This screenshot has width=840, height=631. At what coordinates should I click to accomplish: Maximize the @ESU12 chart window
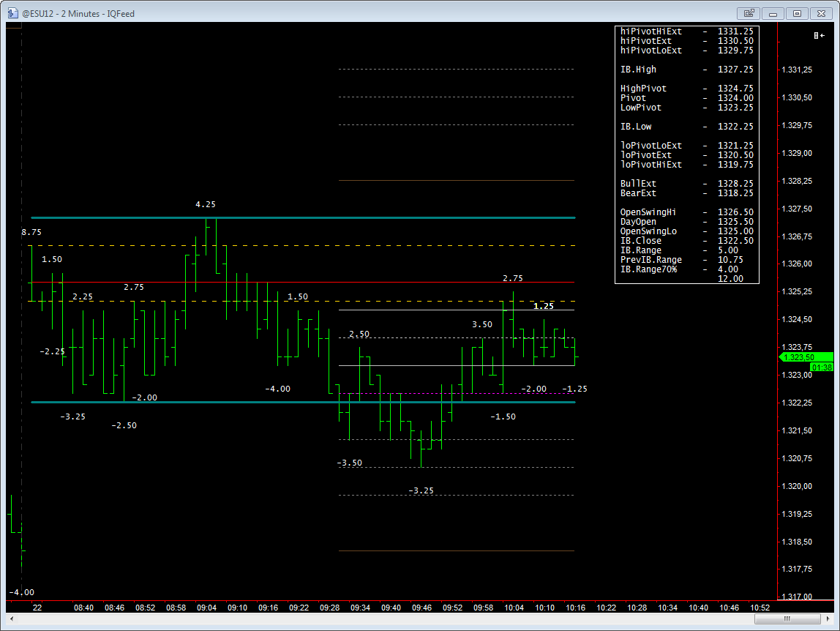797,13
